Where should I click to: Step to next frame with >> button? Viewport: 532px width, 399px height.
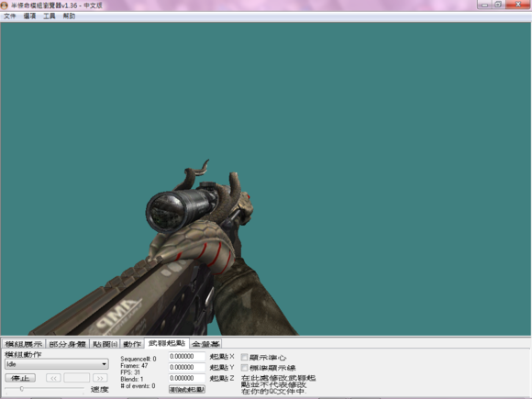point(100,378)
